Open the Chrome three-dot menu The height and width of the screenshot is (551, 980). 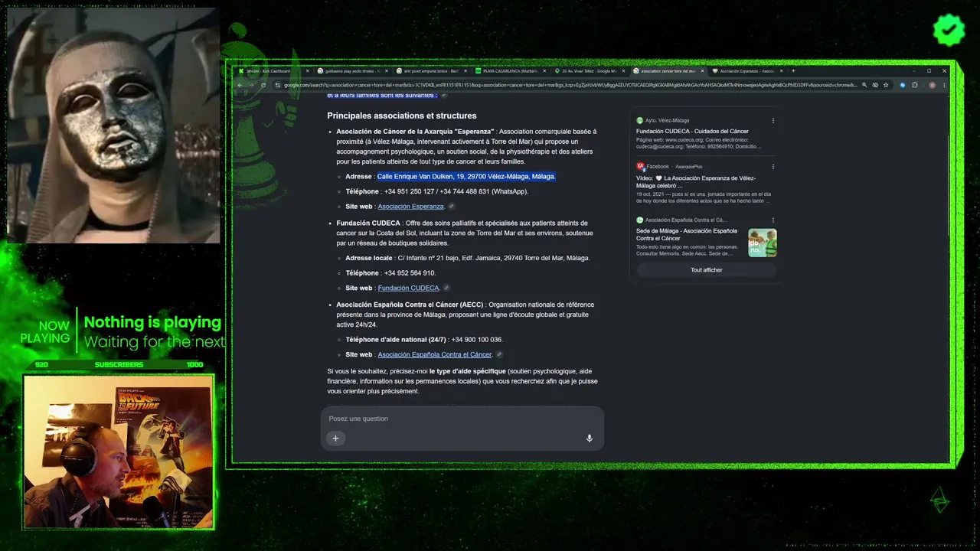[944, 85]
